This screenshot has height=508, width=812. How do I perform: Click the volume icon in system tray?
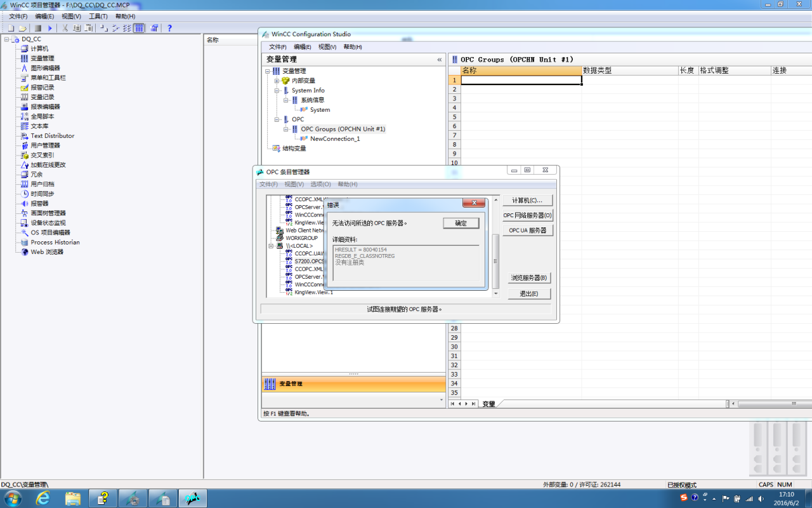coord(762,498)
